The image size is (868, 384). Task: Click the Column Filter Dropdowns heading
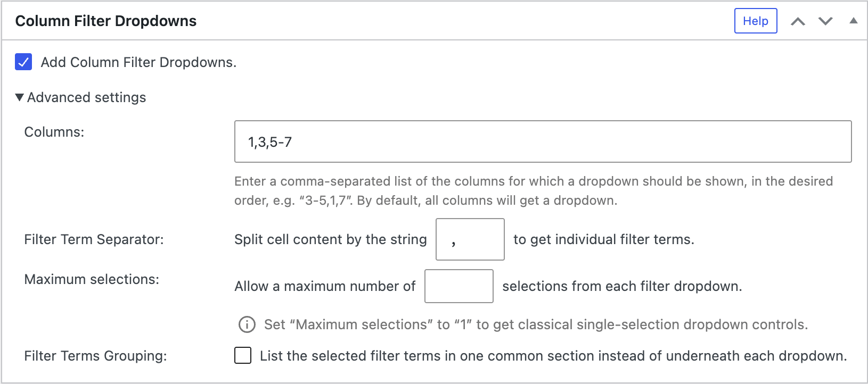105,21
